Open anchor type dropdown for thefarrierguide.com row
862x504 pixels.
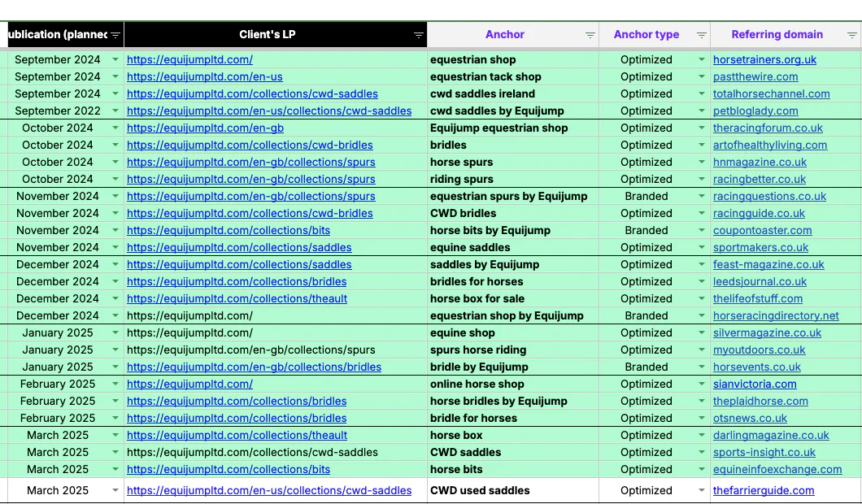click(701, 490)
